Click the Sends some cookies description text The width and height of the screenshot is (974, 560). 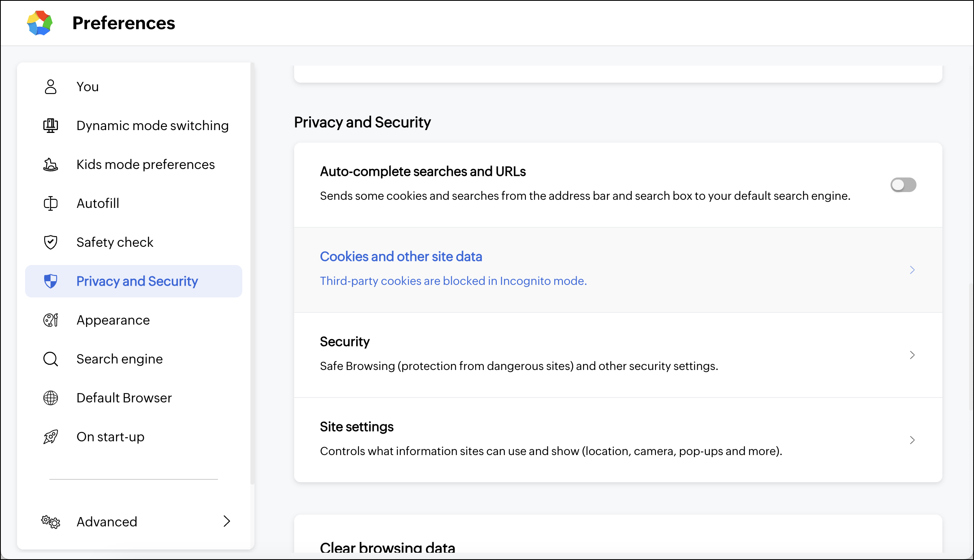point(585,196)
